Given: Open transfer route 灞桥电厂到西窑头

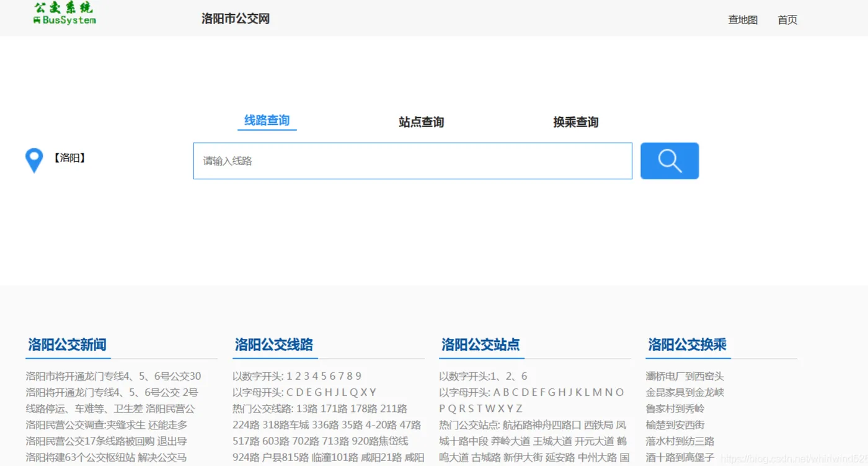Looking at the screenshot, I should 685,376.
